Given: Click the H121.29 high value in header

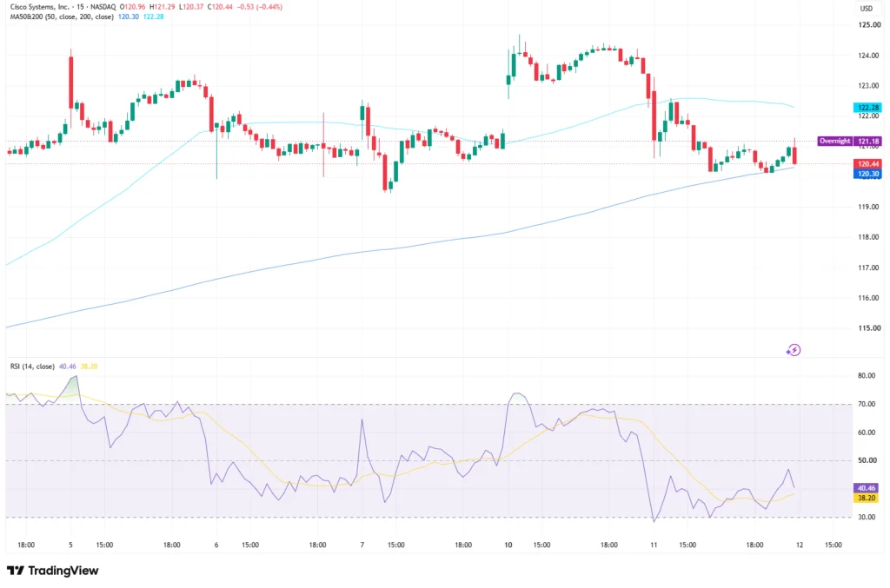Looking at the screenshot, I should [163, 7].
